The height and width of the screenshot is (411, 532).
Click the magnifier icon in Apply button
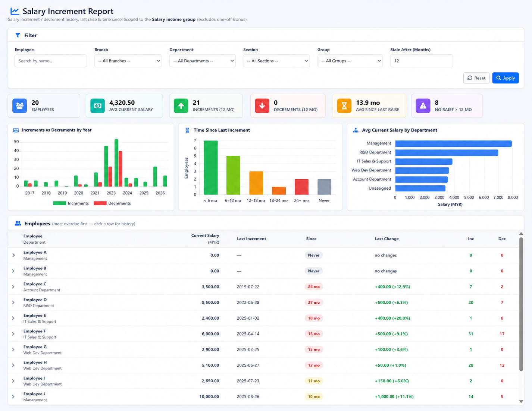click(498, 78)
